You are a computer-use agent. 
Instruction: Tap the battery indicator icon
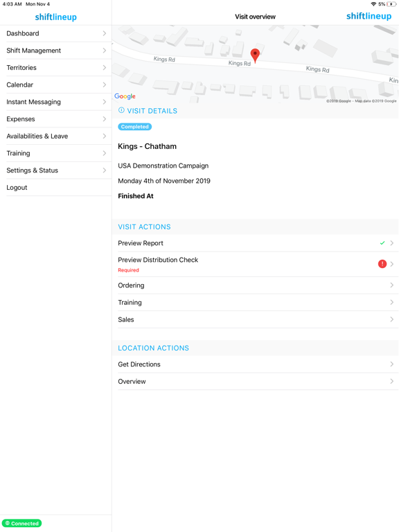pos(391,4)
